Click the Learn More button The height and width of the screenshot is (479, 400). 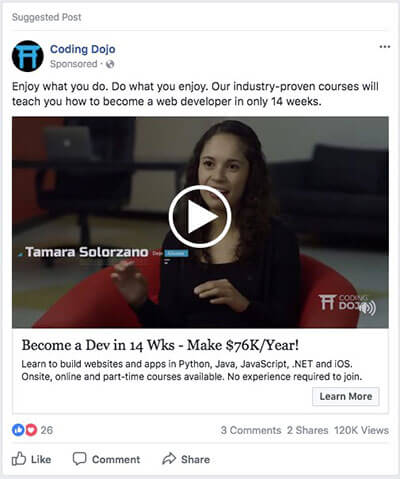coord(346,396)
